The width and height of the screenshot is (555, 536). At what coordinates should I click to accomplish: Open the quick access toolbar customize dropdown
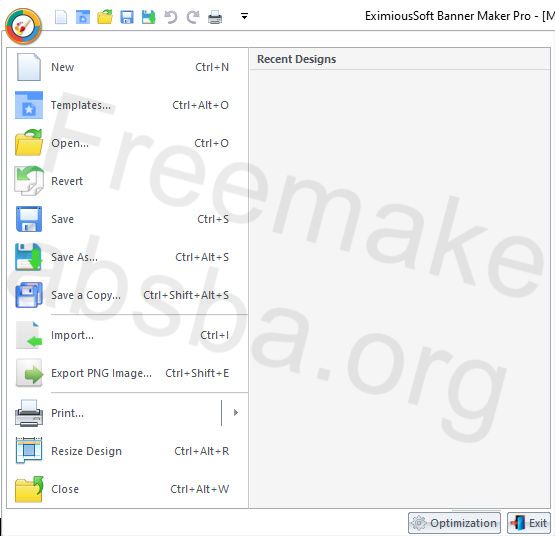tap(244, 16)
